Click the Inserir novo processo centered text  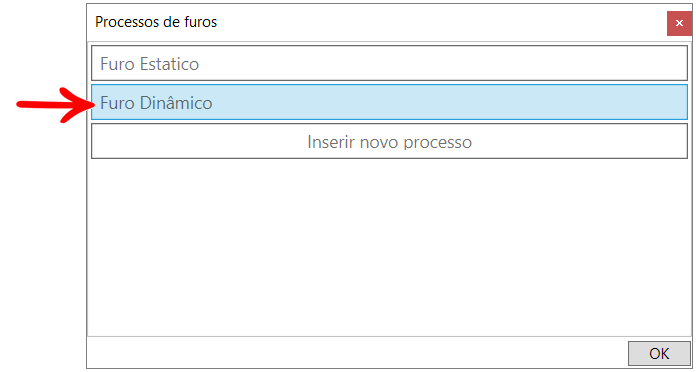[x=389, y=142]
